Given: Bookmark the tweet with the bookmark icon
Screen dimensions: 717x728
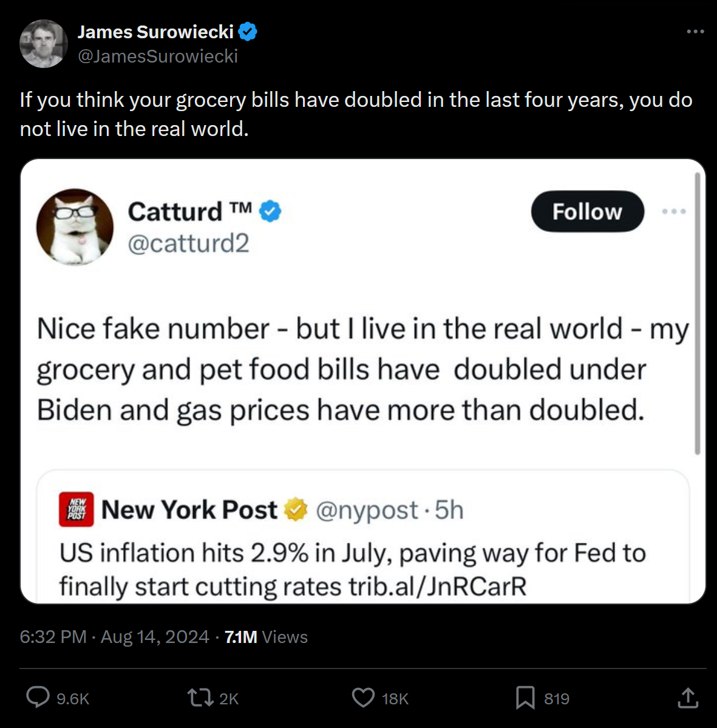Looking at the screenshot, I should tap(525, 698).
